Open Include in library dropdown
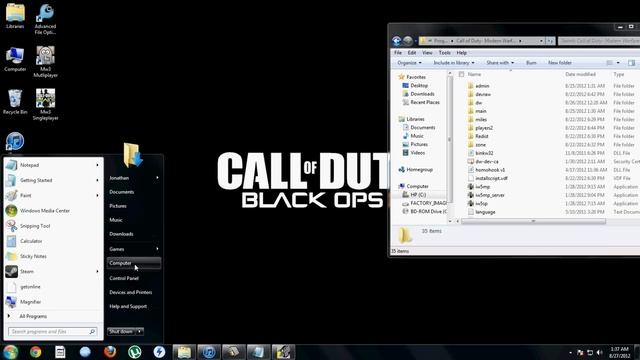This screenshot has width=640, height=360. tap(454, 63)
